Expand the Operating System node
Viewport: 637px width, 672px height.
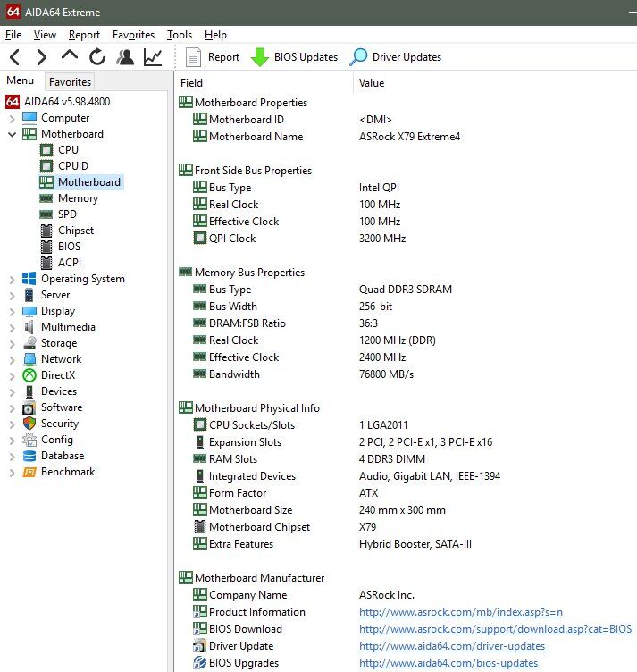pyautogui.click(x=12, y=280)
